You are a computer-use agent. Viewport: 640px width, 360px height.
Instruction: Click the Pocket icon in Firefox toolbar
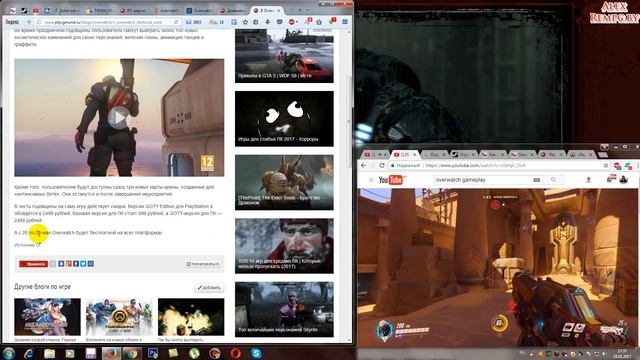280,22
